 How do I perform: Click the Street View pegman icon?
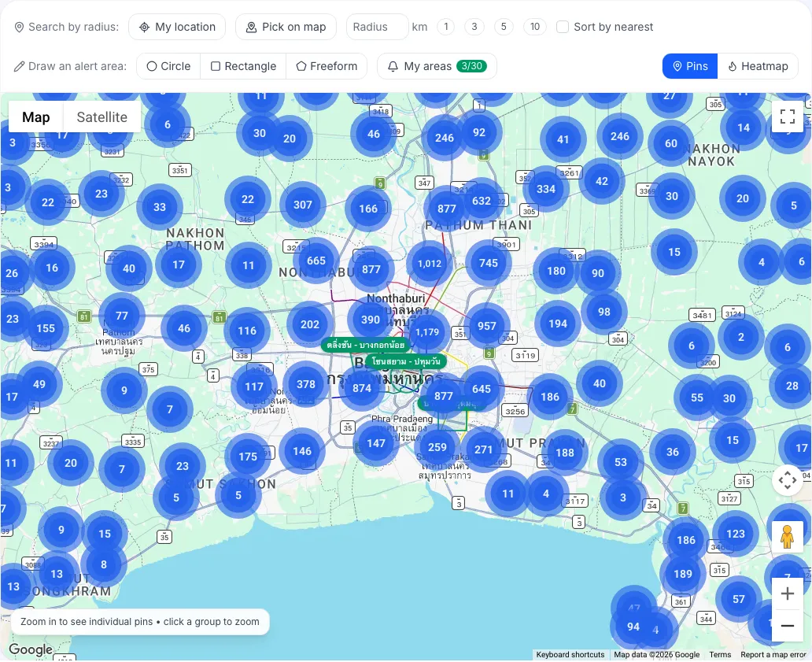pyautogui.click(x=787, y=537)
